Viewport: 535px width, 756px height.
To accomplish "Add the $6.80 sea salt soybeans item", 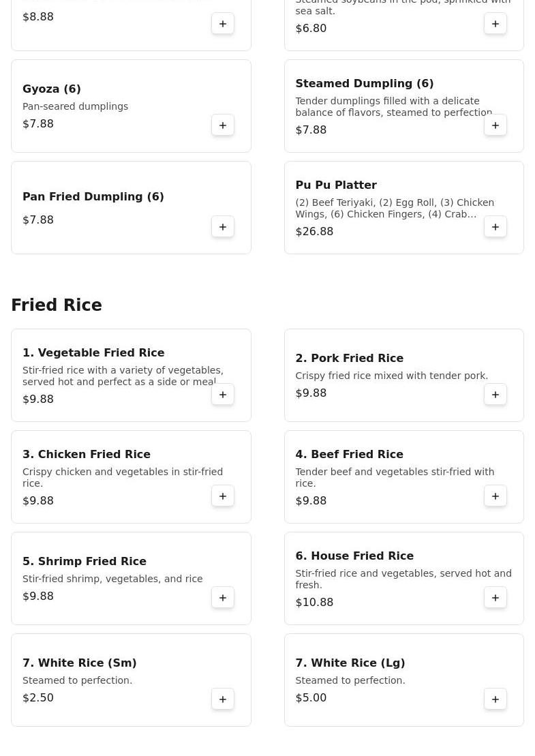I will point(495,24).
